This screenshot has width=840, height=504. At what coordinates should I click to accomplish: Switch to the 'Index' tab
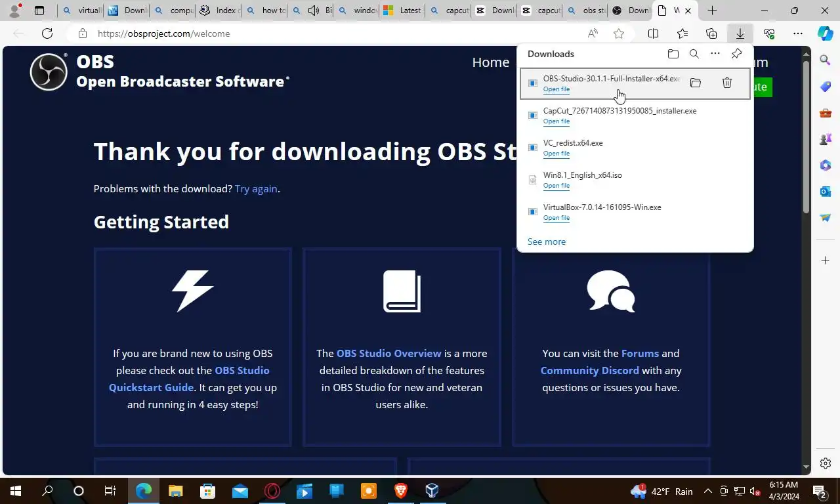(219, 10)
